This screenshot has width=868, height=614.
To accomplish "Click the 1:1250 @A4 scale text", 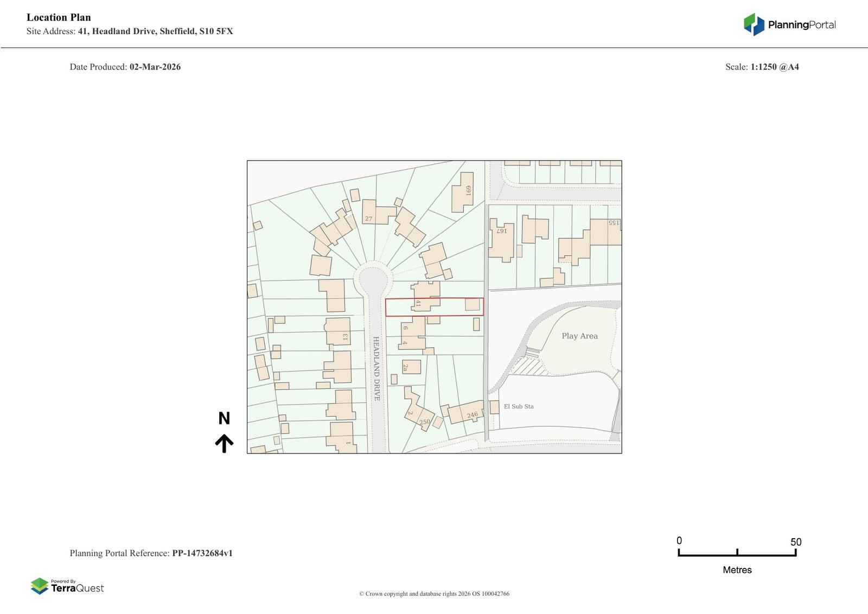I will point(774,67).
